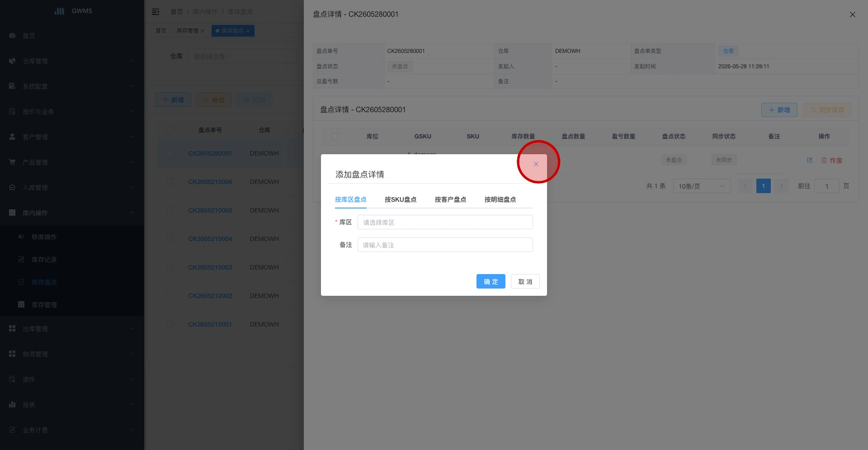Image resolution: width=868 pixels, height=450 pixels.
Task: Expand 仓库管理 menu chevron
Action: [x=132, y=61]
